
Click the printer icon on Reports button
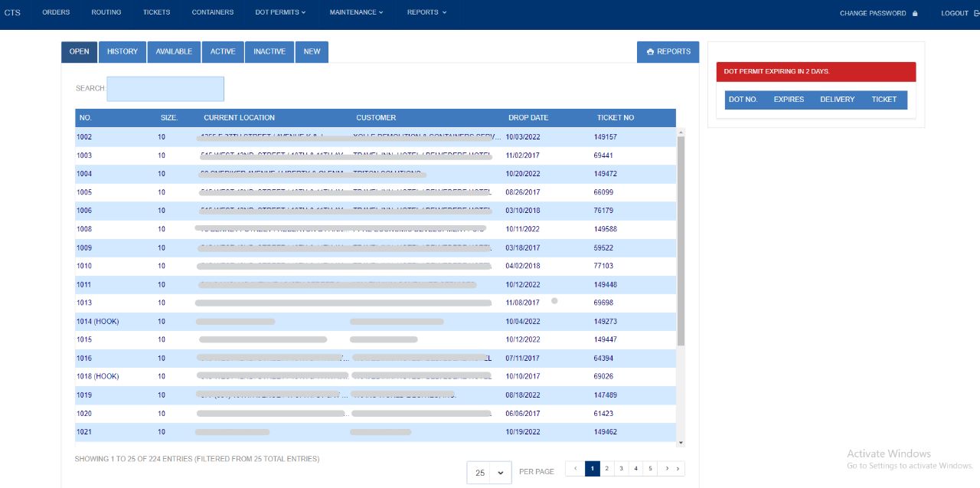pos(650,52)
